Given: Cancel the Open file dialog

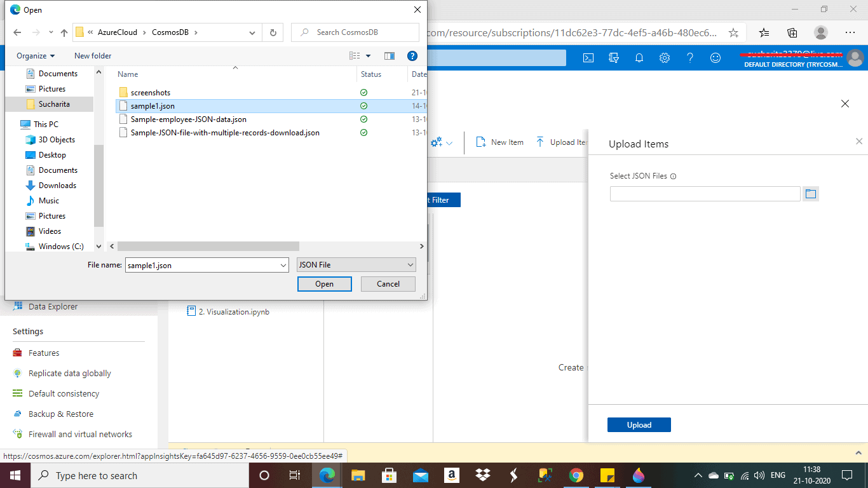Looking at the screenshot, I should [388, 284].
